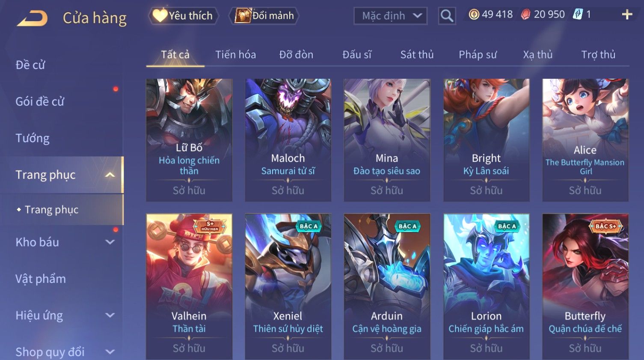The height and width of the screenshot is (360, 644).
Task: Open Tướng in the sidebar
Action: coord(33,138)
